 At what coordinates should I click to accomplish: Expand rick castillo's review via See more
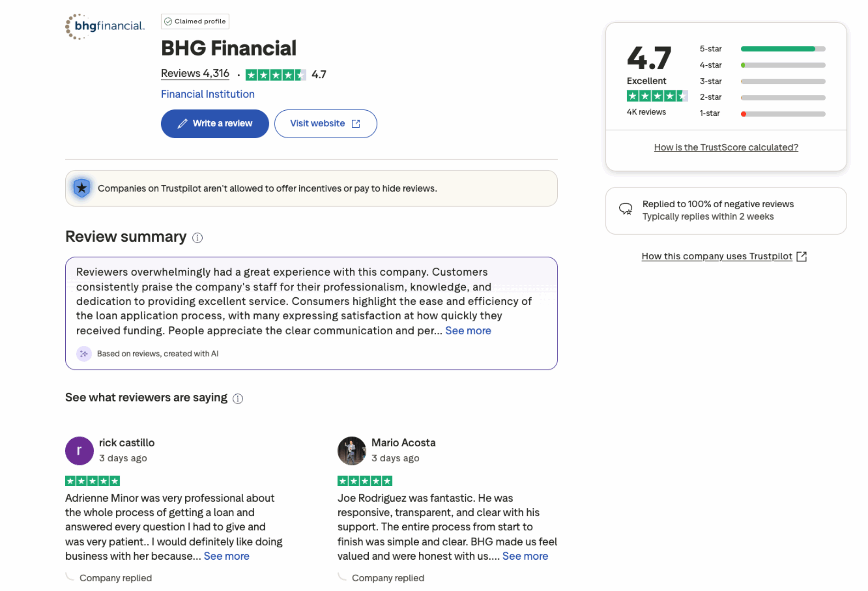[x=227, y=556]
